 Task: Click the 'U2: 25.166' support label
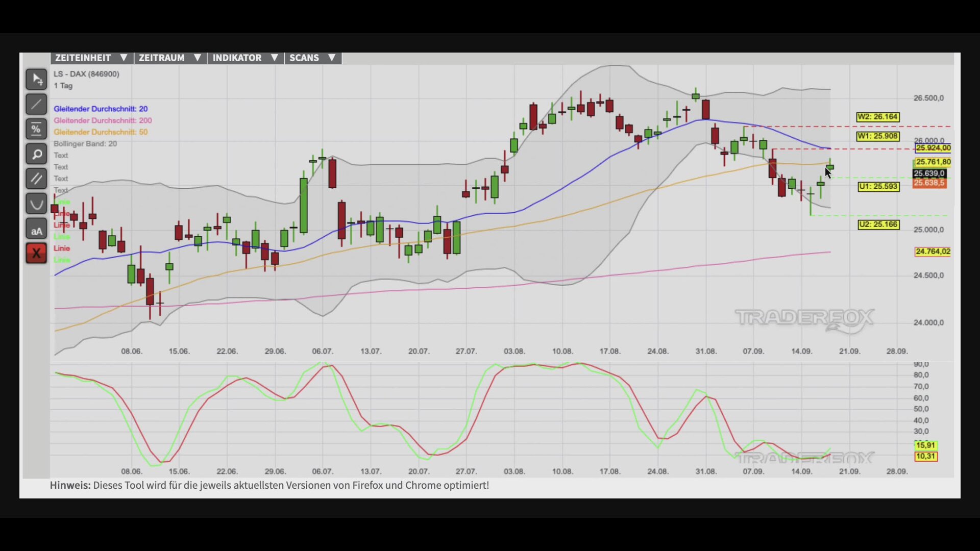pyautogui.click(x=878, y=224)
